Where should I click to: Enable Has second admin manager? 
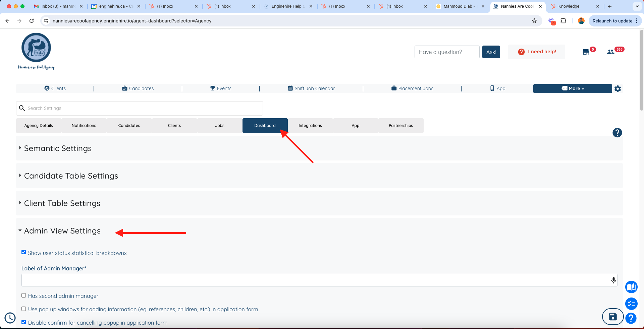(23, 295)
